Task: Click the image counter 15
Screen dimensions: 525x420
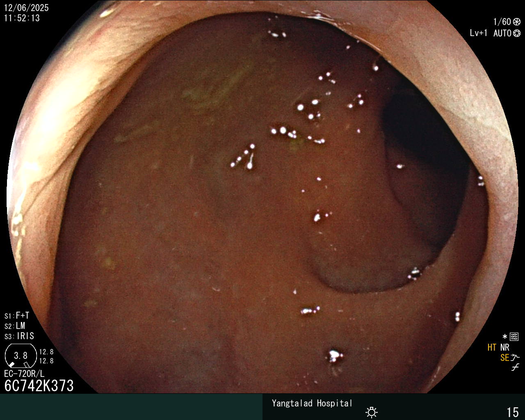Action: point(513,412)
